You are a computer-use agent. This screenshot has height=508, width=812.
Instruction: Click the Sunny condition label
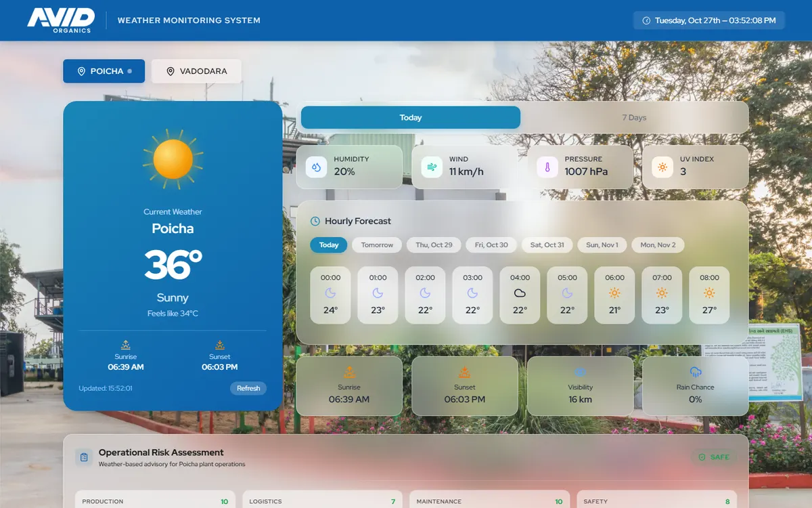click(x=173, y=298)
